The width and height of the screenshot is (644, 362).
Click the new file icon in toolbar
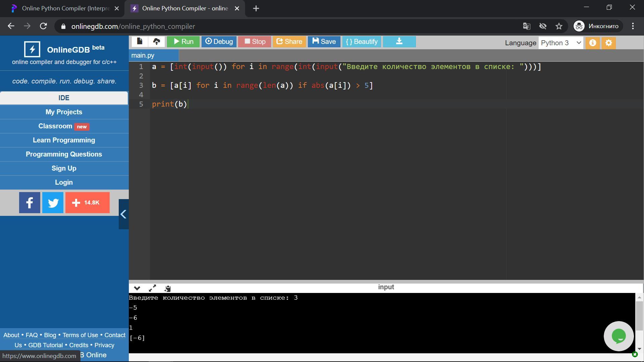(140, 42)
